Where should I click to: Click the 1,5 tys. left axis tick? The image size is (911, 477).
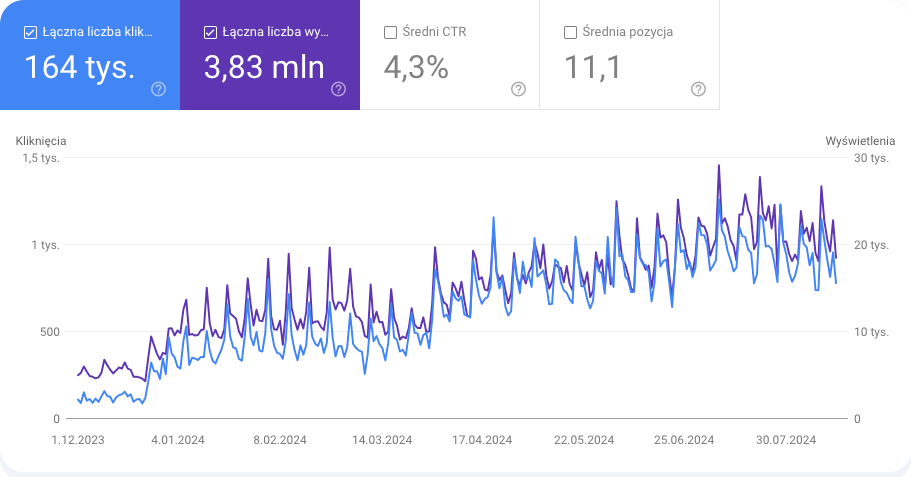(42, 158)
